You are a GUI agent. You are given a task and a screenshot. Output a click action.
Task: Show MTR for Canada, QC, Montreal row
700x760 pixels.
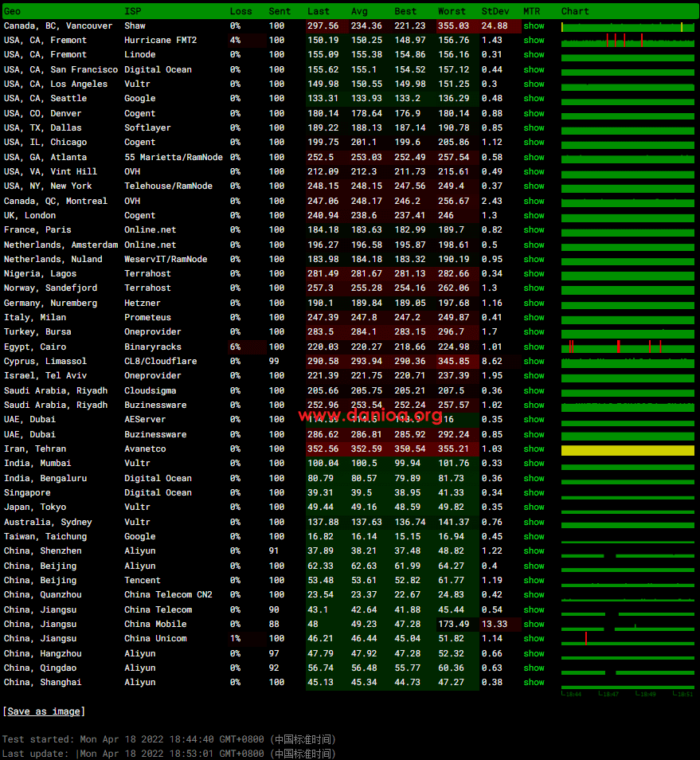point(534,201)
